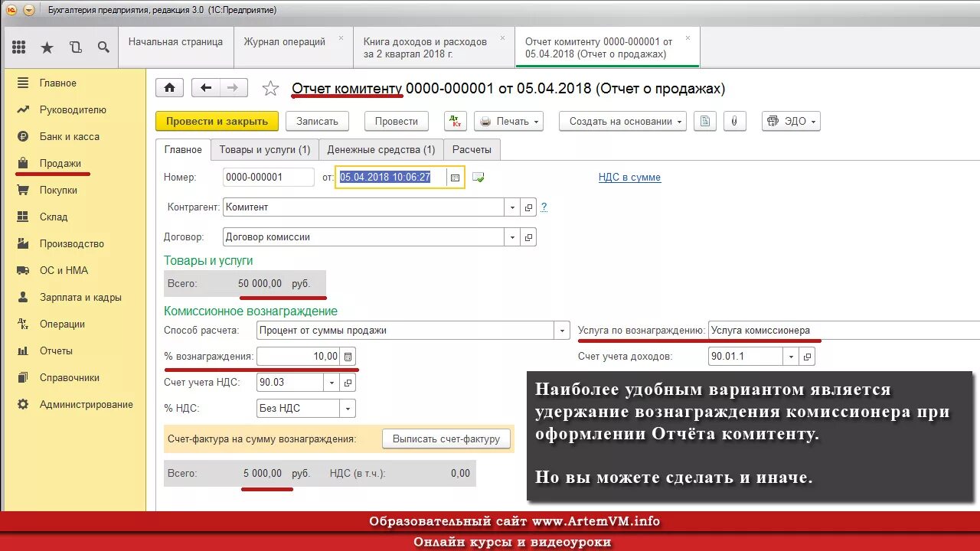Open search magnifier icon in top panel

pos(103,47)
